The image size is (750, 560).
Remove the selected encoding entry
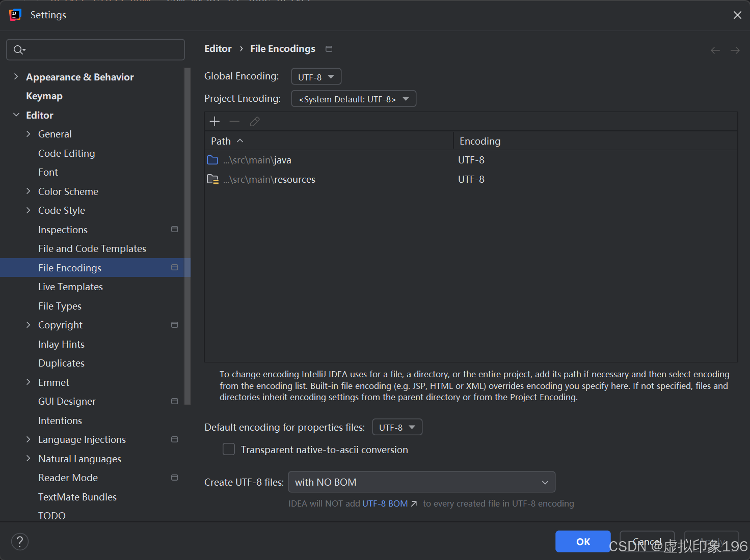point(234,121)
